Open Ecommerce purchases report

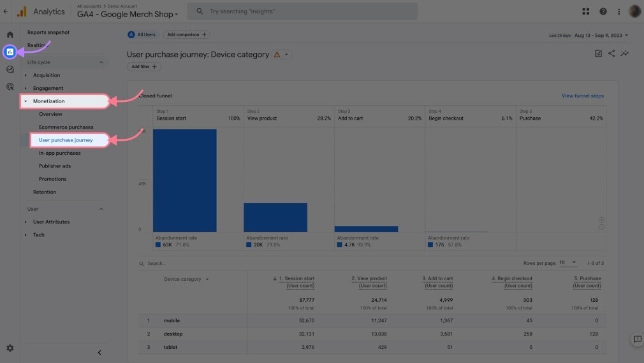tap(66, 127)
